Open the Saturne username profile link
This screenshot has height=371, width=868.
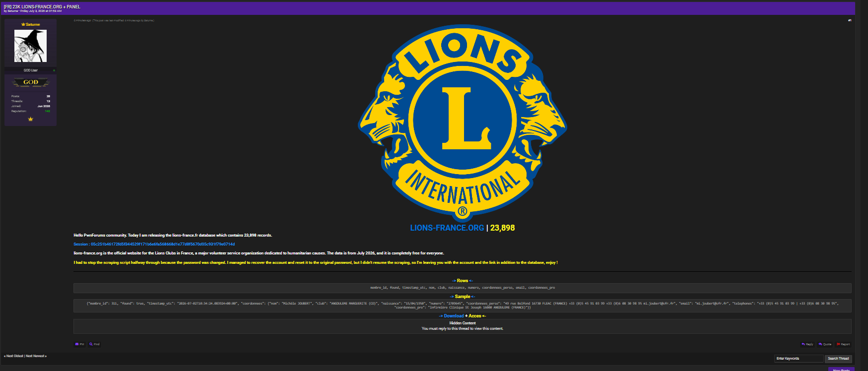(33, 24)
